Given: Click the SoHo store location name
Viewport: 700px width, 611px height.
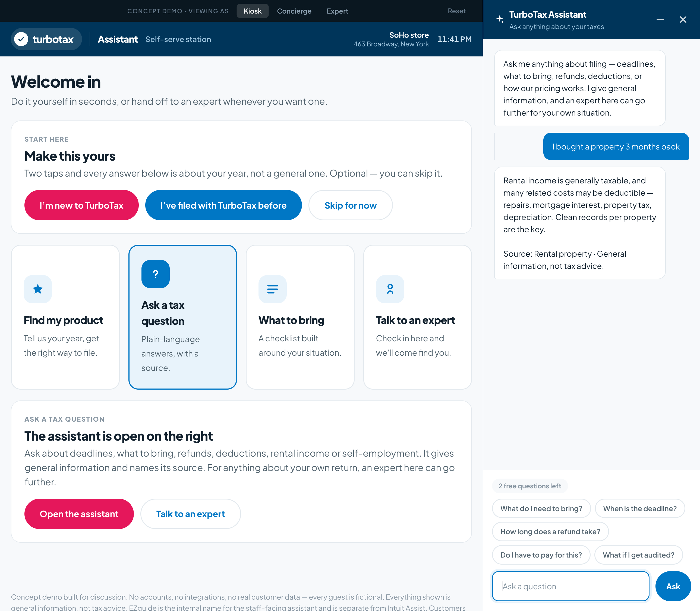Looking at the screenshot, I should coord(409,35).
